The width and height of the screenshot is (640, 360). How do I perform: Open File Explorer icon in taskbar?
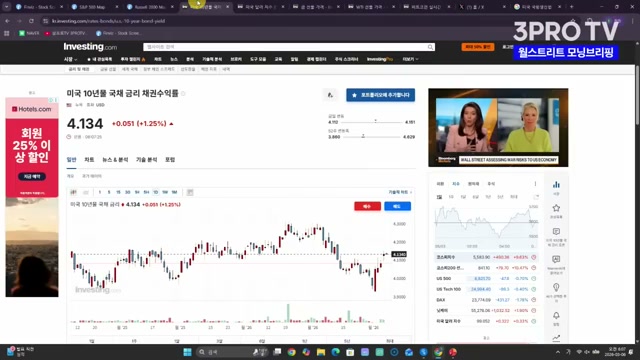(321, 352)
